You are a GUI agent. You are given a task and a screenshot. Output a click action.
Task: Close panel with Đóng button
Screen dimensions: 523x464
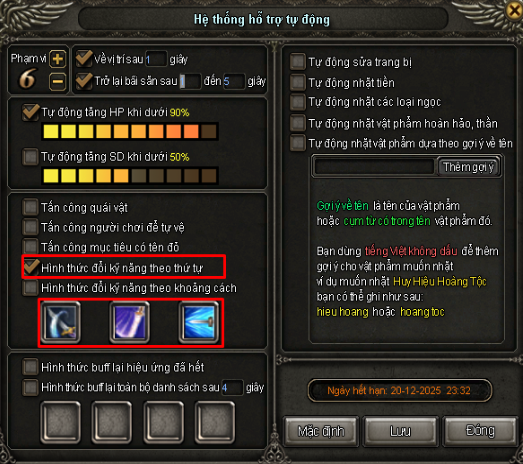[x=480, y=431]
